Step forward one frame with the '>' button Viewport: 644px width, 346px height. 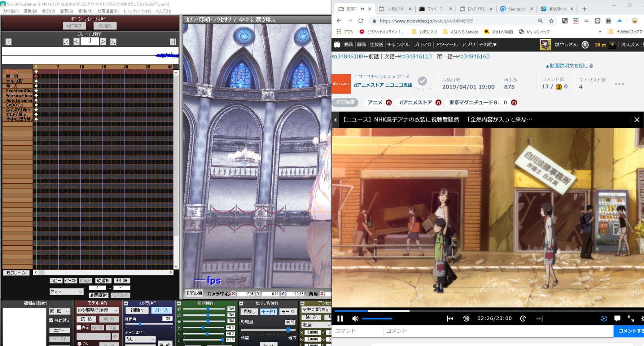pos(103,42)
